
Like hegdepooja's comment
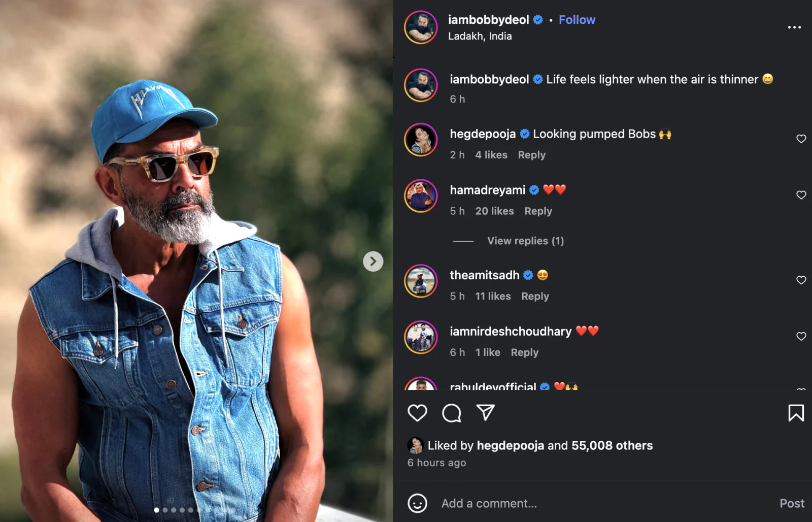click(x=801, y=139)
